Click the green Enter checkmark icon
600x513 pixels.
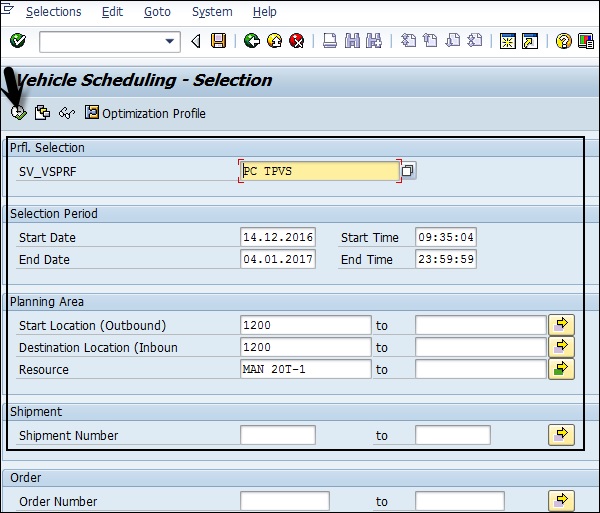(x=17, y=41)
